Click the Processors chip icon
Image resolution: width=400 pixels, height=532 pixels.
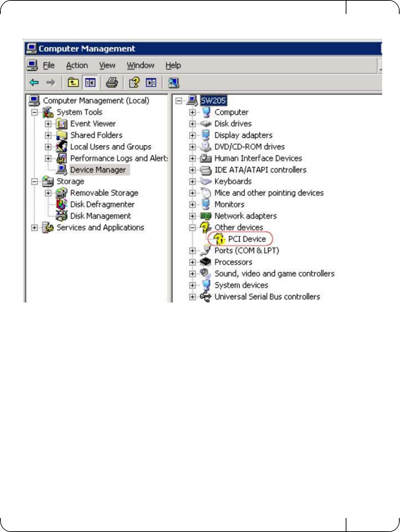pyautogui.click(x=205, y=262)
